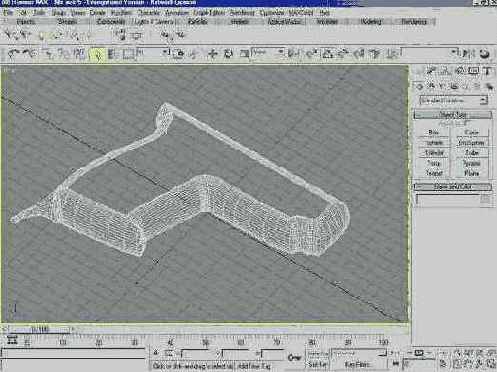Click the object color swatch
Screen dimensions: 497x372
tap(485, 199)
